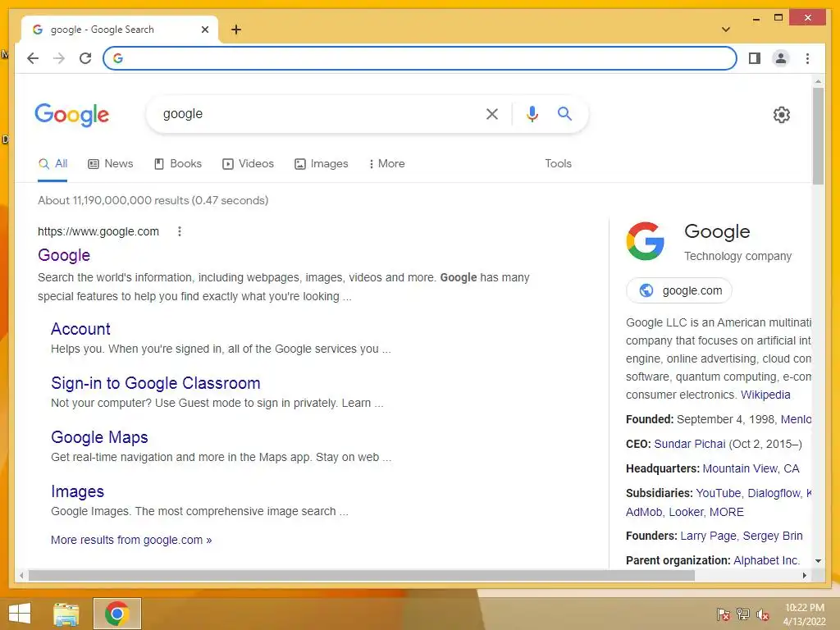Open Chrome's three-dot menu

(807, 58)
